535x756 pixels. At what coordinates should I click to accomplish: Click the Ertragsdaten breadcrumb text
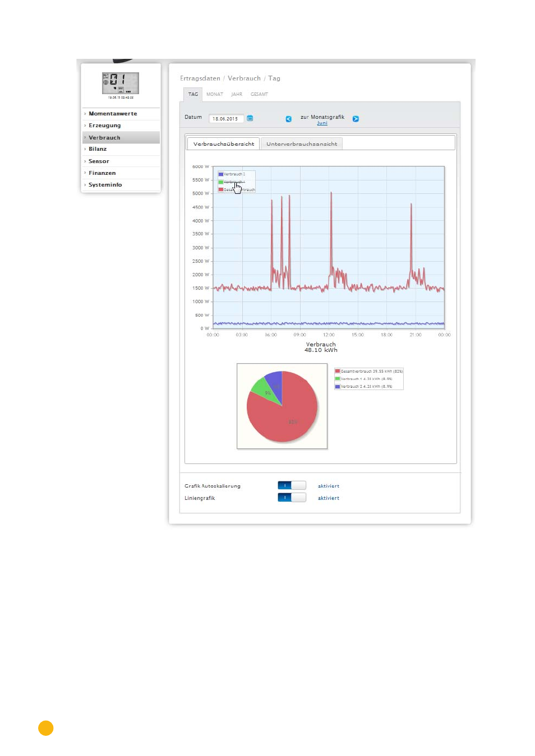coord(200,78)
